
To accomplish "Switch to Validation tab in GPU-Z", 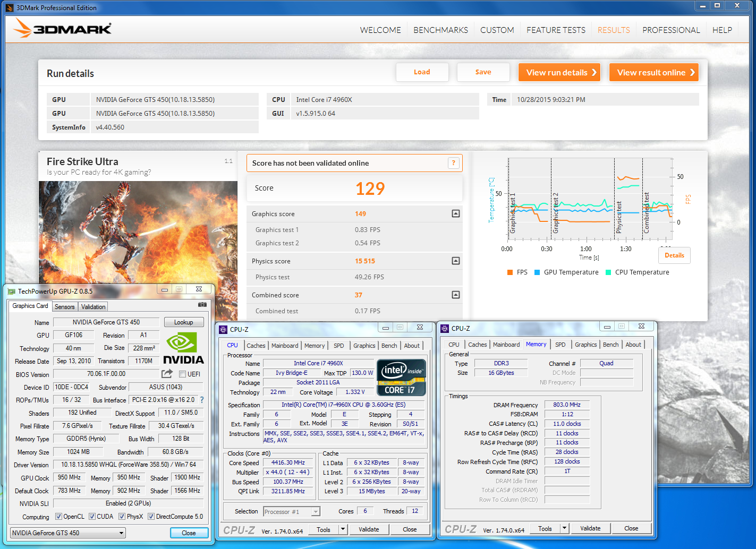I will 93,307.
